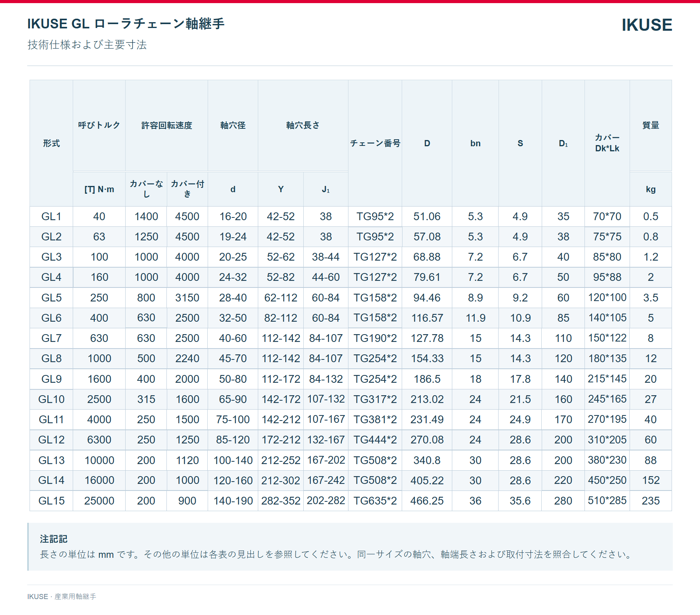Click the '許容回転速度' header cell
Image resolution: width=700 pixels, height=615 pixels.
tap(167, 125)
